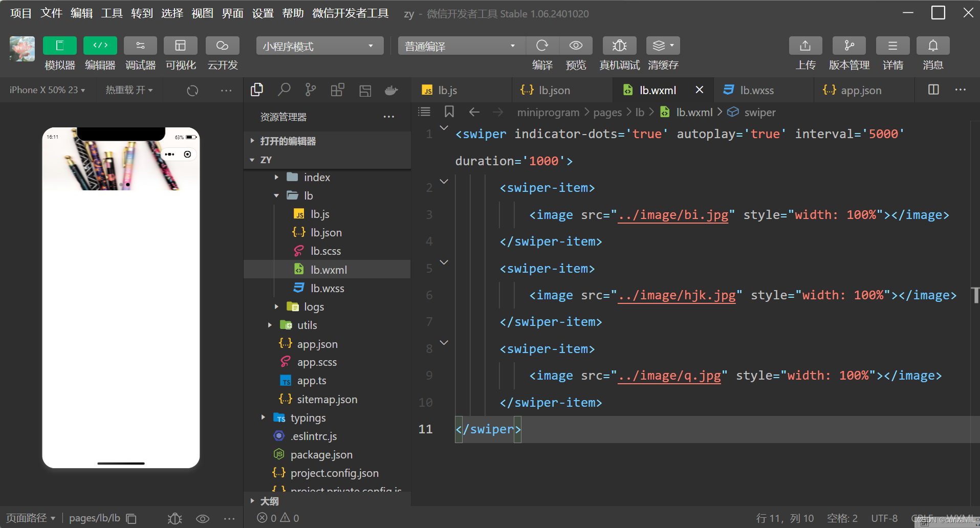Expand the 打开的编辑器 section
The height and width of the screenshot is (528, 980).
click(328, 141)
